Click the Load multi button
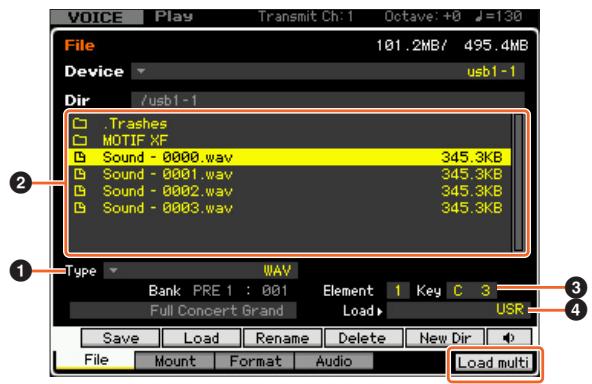Image resolution: width=592 pixels, height=384 pixels. click(x=493, y=362)
